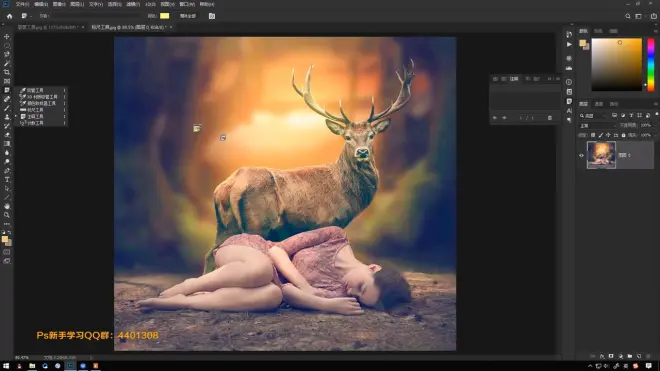This screenshot has height=371, width=660.
Task: Delete the note using the trash icon
Action: pos(550,118)
